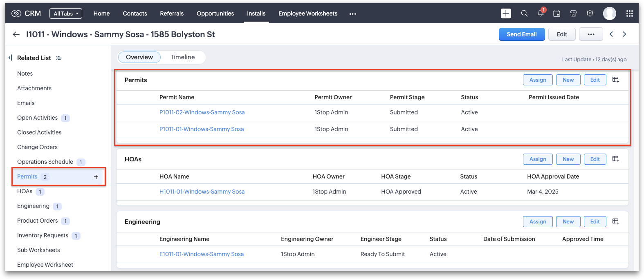
Task: Open the settings gear icon
Action: [590, 13]
